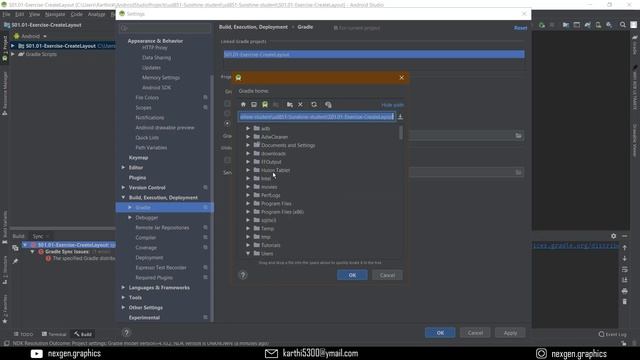Collapse the Users folder node

248,253
